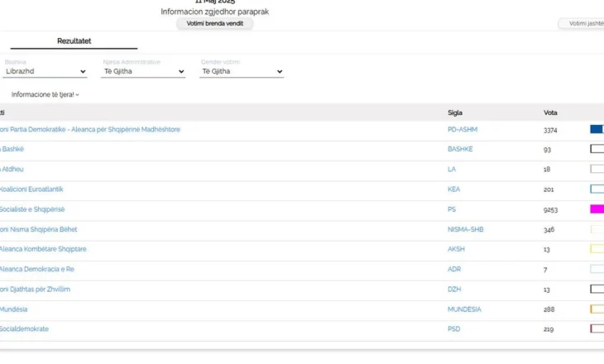This screenshot has height=364, width=604.
Task: Click the BASHKE sigla
Action: (460, 149)
